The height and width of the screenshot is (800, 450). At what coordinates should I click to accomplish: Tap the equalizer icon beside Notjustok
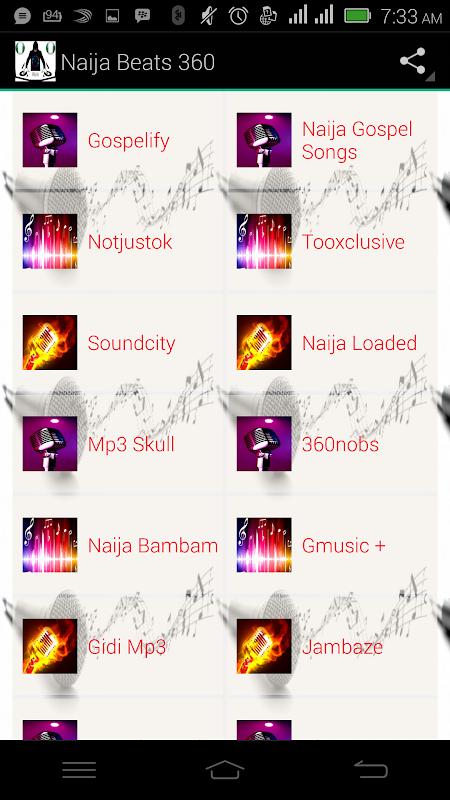click(50, 241)
